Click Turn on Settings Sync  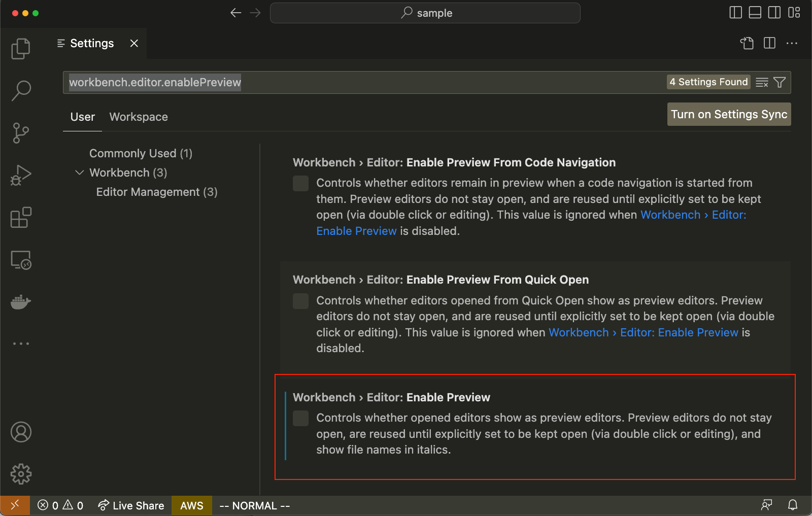(x=729, y=114)
